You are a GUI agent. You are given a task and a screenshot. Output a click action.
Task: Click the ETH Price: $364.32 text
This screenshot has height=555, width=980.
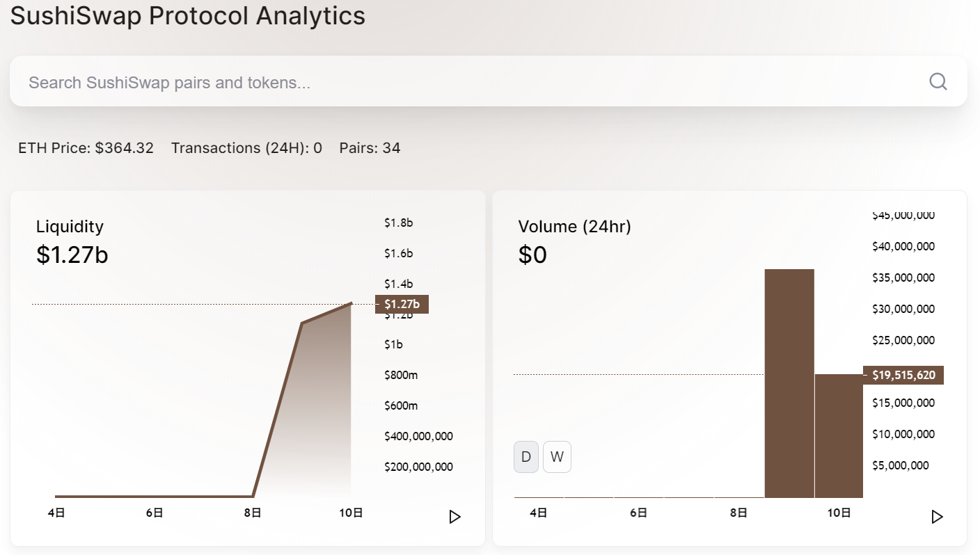[86, 148]
